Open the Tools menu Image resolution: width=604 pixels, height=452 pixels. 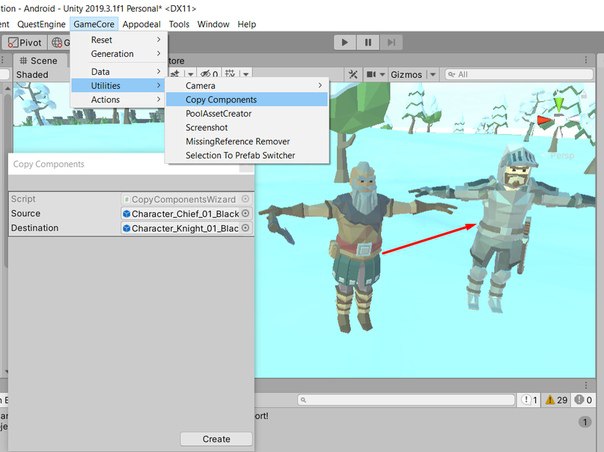179,24
